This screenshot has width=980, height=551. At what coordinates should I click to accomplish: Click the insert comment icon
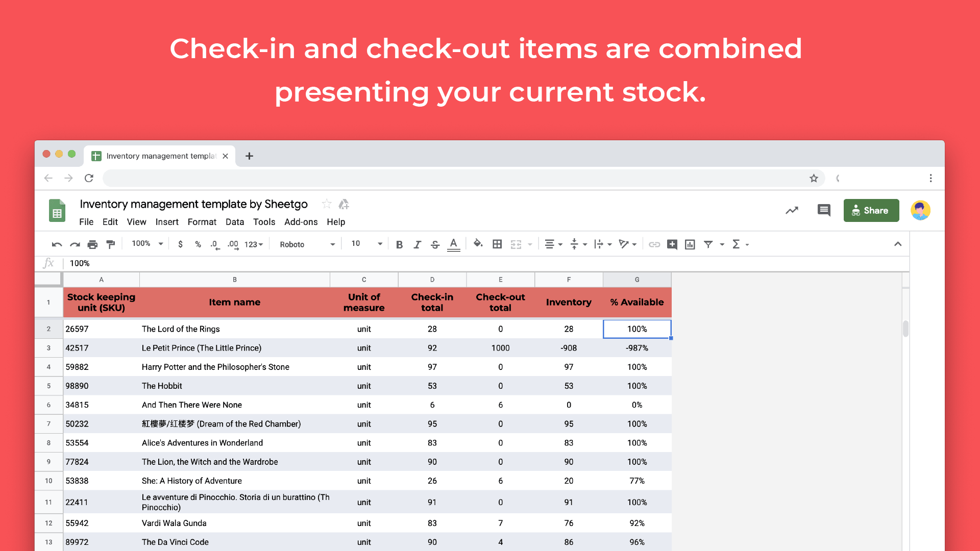coord(672,244)
